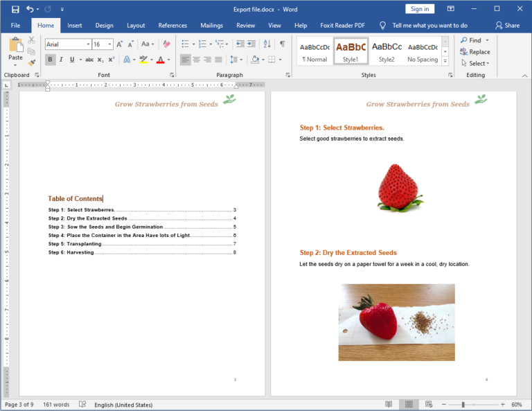Toggle Underline formatting
This screenshot has width=532, height=411.
(72, 60)
